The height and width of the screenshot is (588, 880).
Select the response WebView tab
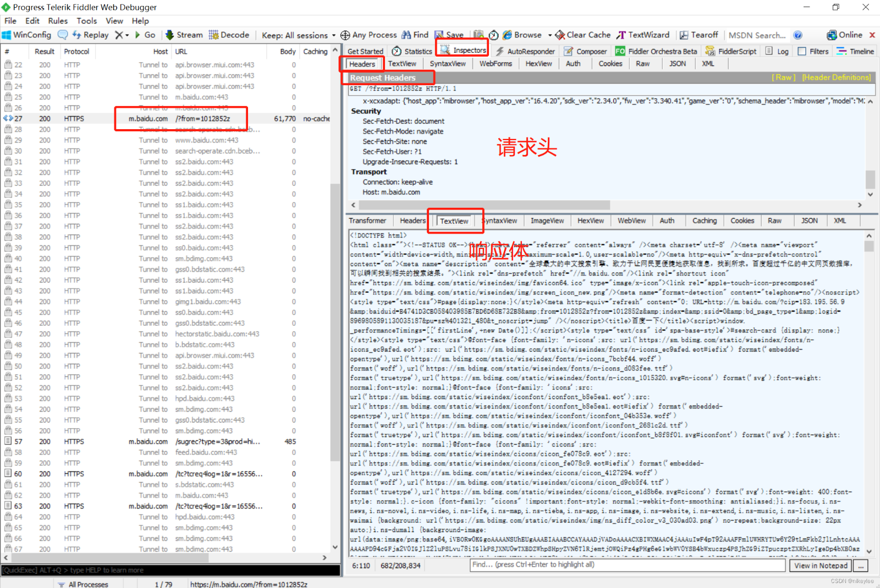631,220
